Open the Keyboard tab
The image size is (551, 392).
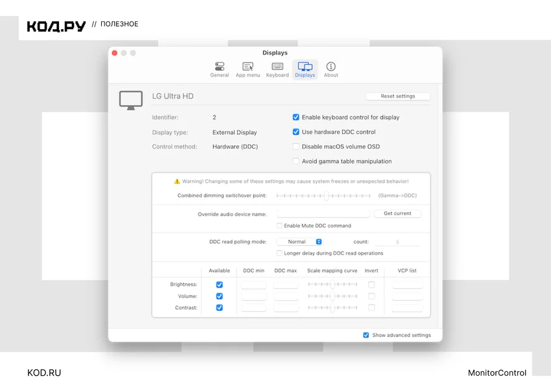(277, 69)
